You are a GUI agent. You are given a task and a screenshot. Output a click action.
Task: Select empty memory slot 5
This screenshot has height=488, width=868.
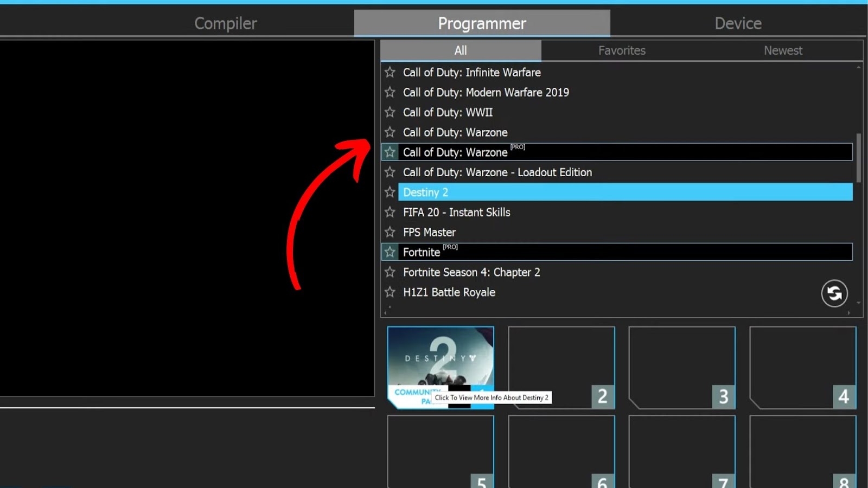pyautogui.click(x=441, y=452)
